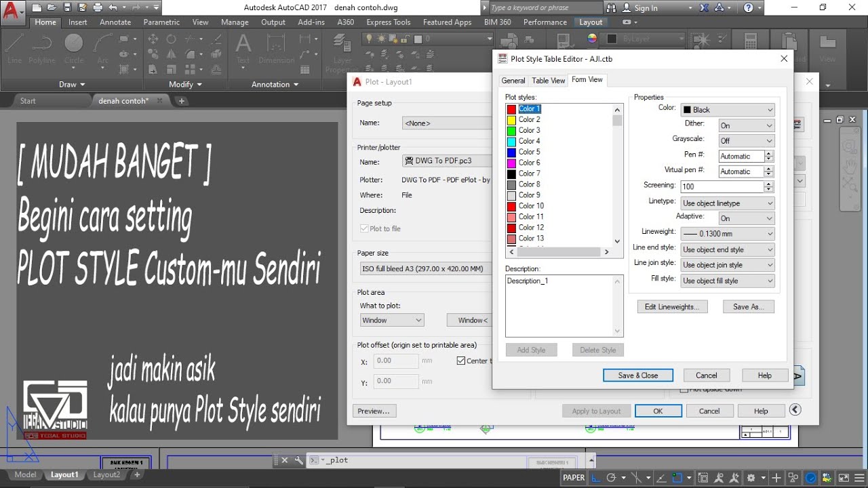Image resolution: width=868 pixels, height=488 pixels.
Task: Switch to the General tab
Action: click(x=513, y=81)
